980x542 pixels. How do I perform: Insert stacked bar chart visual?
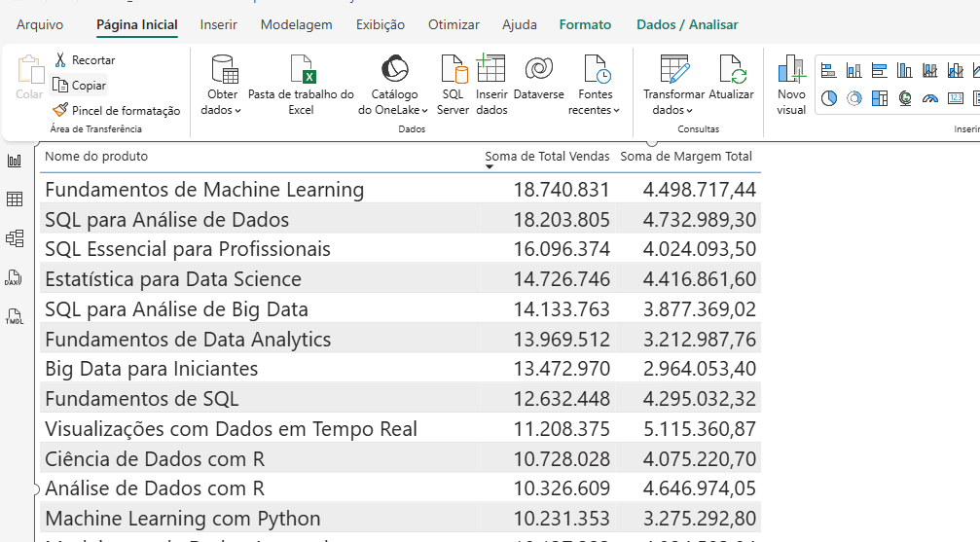(x=829, y=71)
